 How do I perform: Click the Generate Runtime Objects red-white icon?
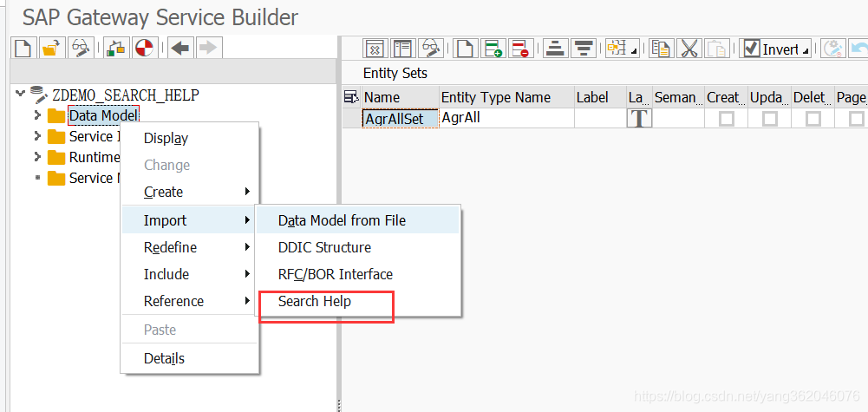(145, 49)
